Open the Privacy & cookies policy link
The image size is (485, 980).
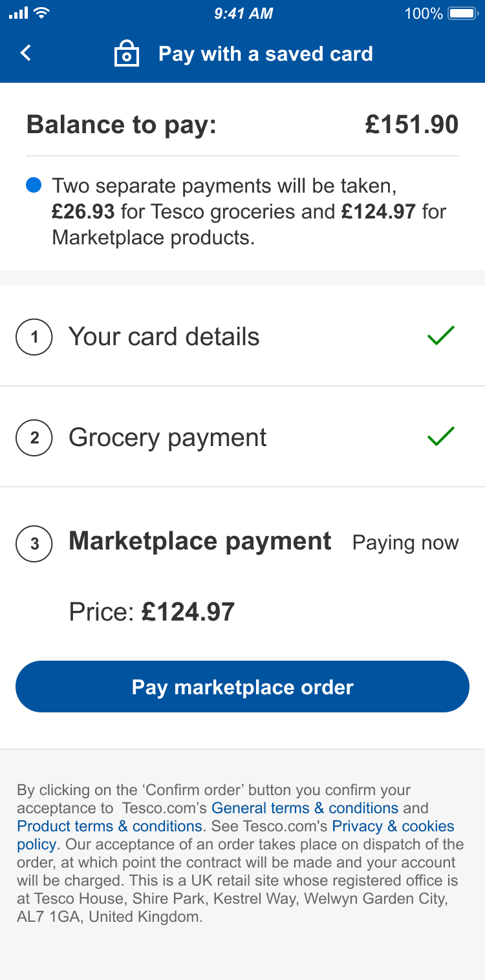[x=393, y=826]
